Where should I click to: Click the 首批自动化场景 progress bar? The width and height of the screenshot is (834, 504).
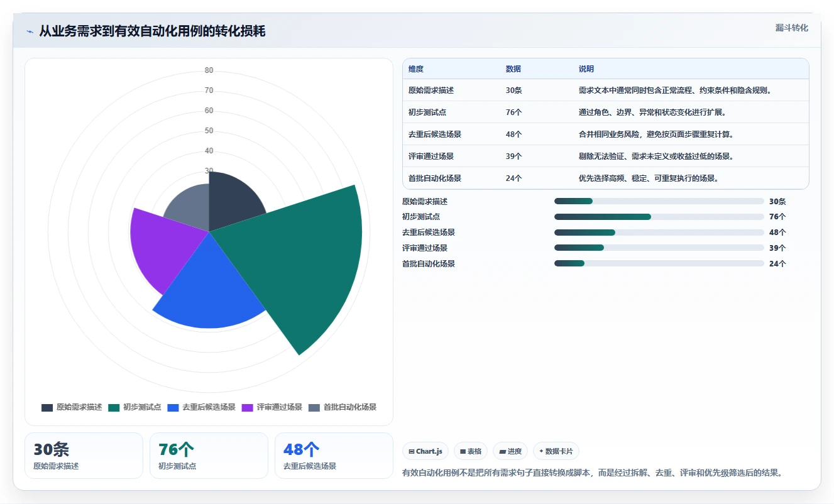click(659, 264)
